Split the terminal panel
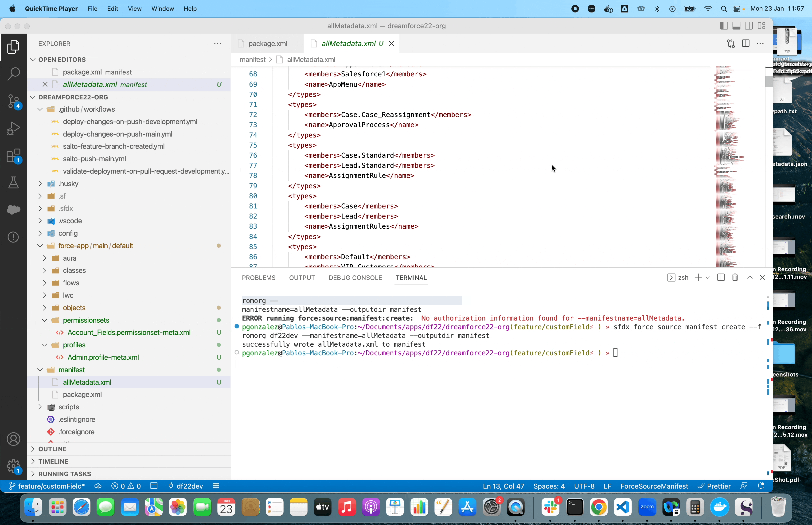 point(721,278)
